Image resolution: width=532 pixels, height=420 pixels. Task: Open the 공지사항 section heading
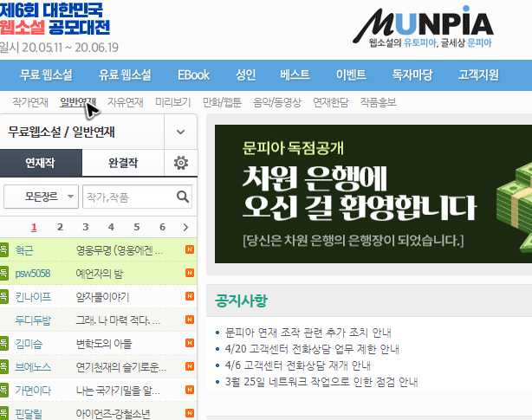pyautogui.click(x=241, y=300)
